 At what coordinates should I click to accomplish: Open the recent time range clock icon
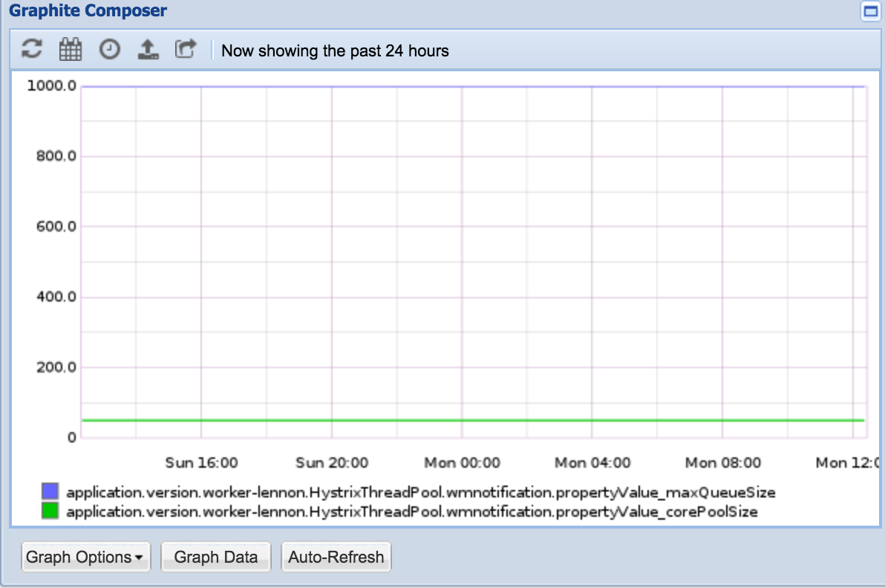click(109, 49)
